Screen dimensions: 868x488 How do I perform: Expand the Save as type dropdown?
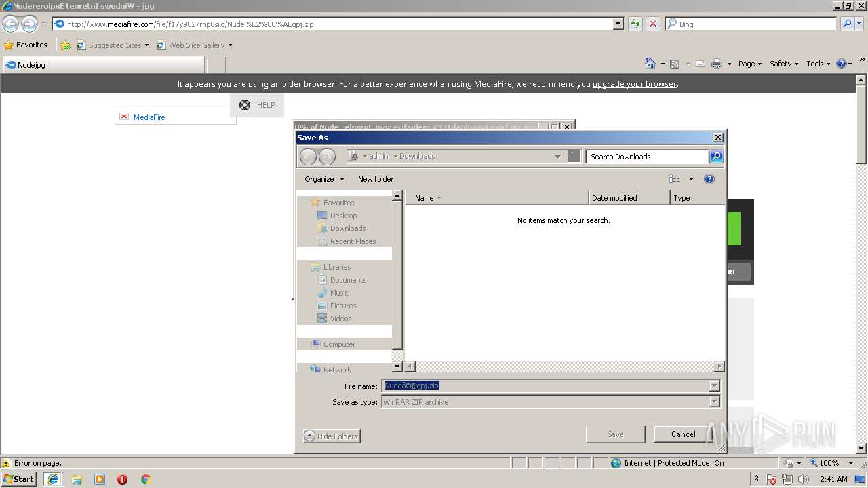(x=714, y=402)
